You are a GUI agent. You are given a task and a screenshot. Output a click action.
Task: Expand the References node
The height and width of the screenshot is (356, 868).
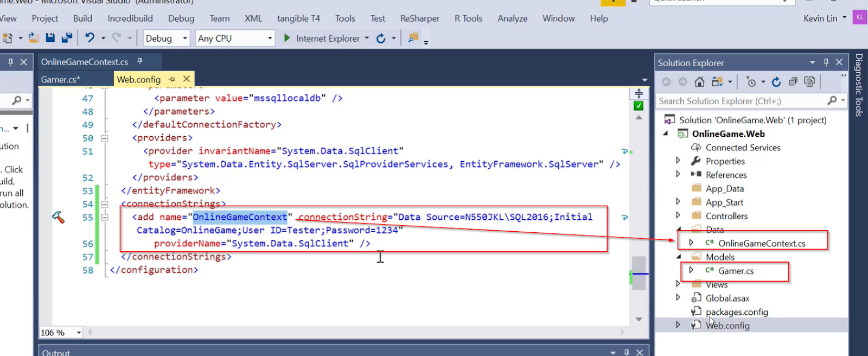(678, 174)
